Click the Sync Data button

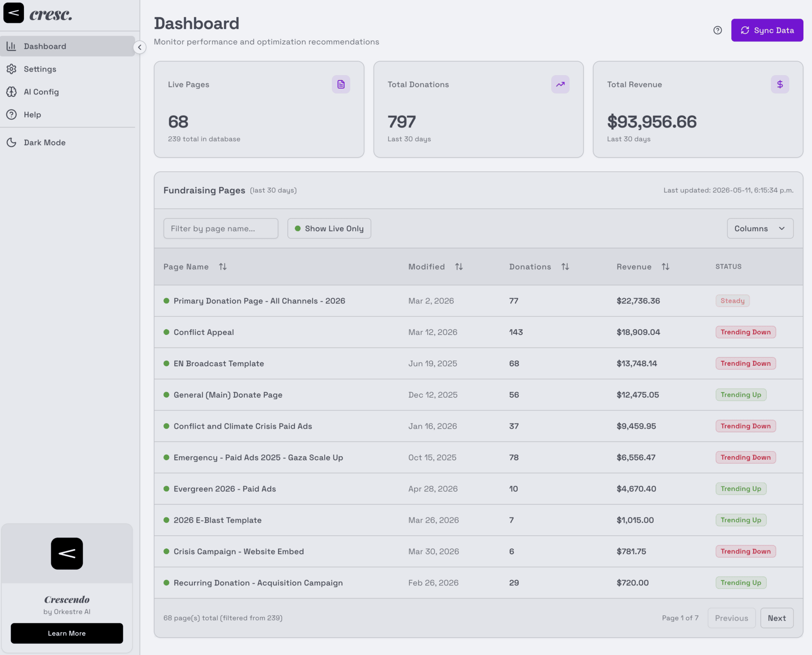click(x=767, y=30)
